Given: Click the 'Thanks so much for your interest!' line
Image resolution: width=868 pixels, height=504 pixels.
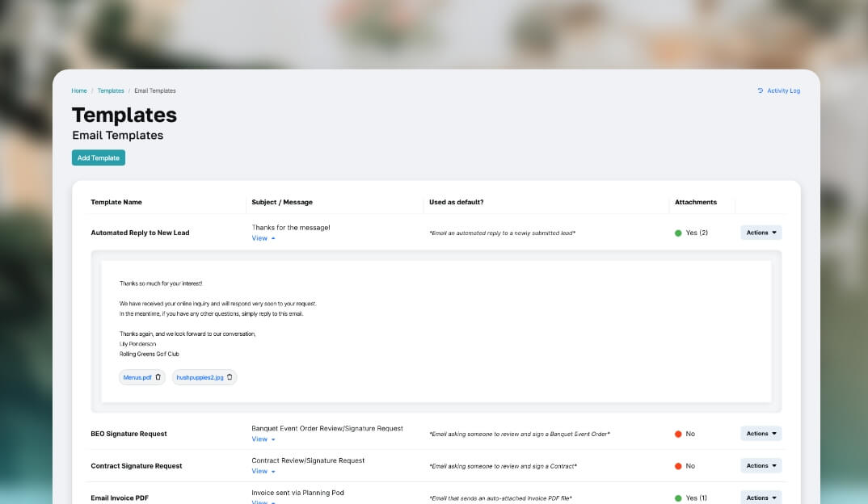Looking at the screenshot, I should click(161, 283).
